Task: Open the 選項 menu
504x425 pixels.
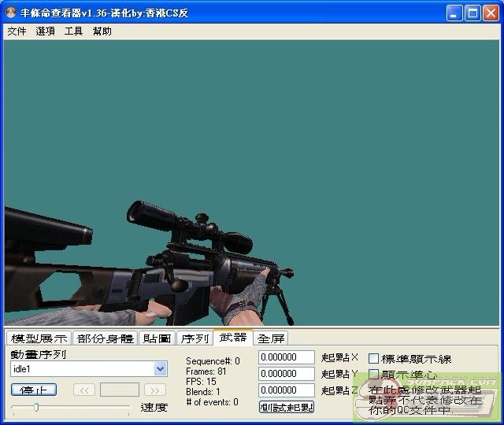Action: (45, 31)
